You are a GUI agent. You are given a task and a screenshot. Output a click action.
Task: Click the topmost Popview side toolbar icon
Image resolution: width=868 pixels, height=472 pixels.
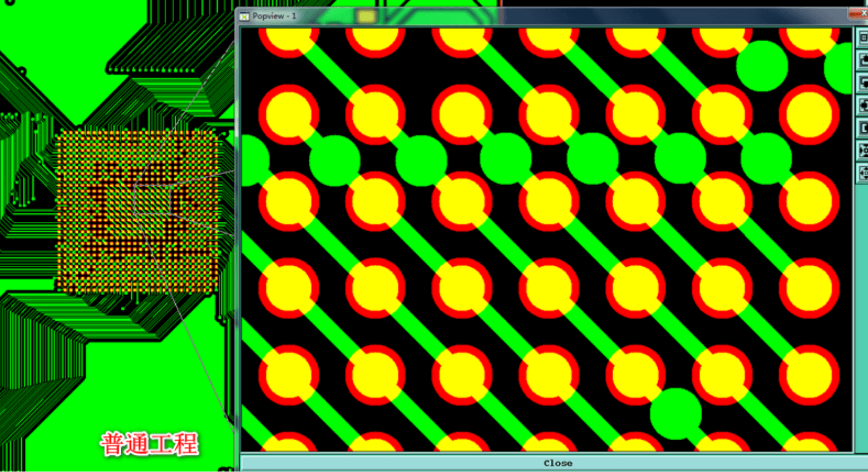[863, 38]
